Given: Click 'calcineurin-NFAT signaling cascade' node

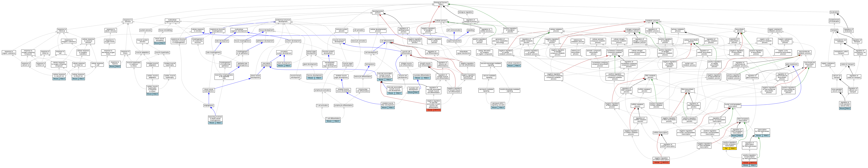Looking at the screenshot, I should [498, 105].
